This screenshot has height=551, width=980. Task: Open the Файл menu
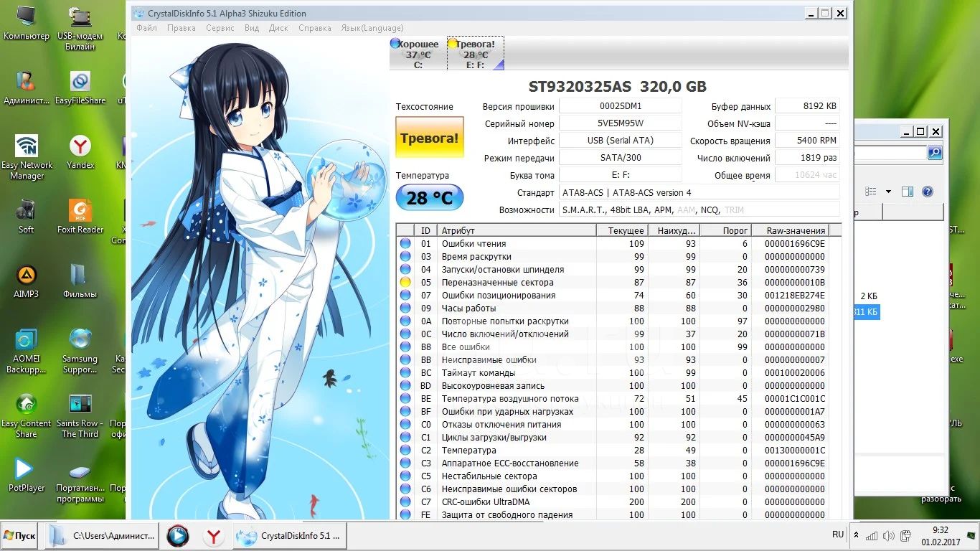pyautogui.click(x=146, y=28)
